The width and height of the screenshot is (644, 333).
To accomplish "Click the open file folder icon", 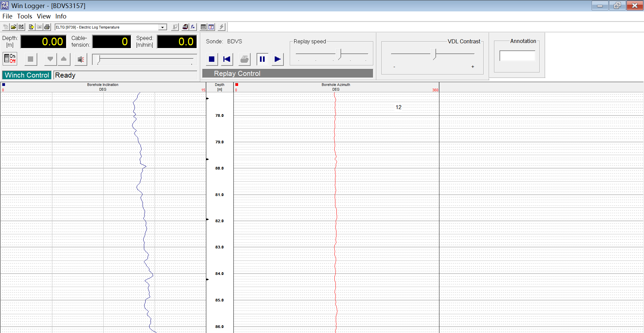I will point(13,27).
